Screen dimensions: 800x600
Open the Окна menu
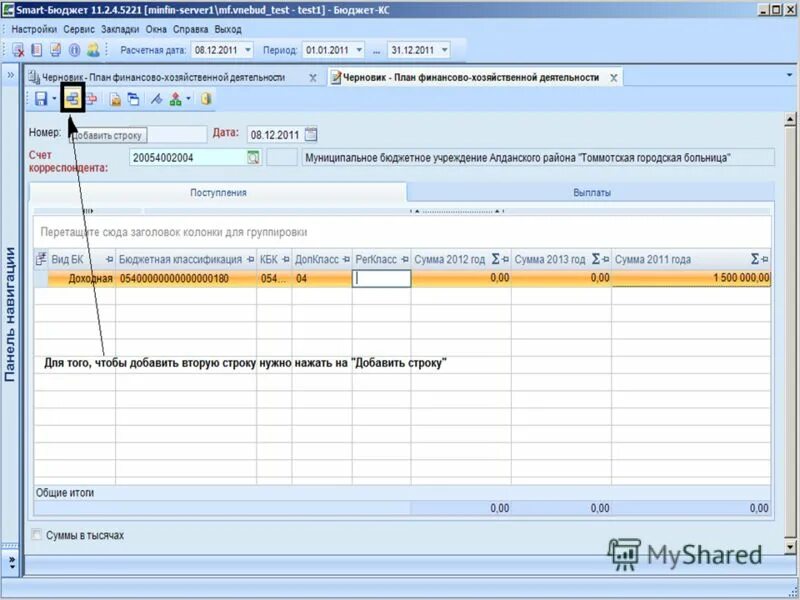click(x=156, y=30)
